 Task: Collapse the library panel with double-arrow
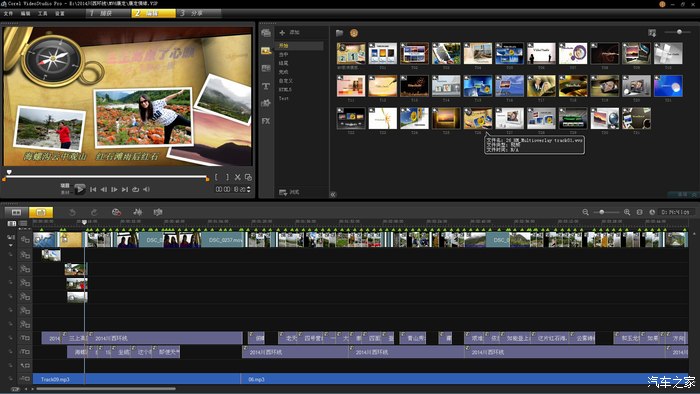[333, 195]
